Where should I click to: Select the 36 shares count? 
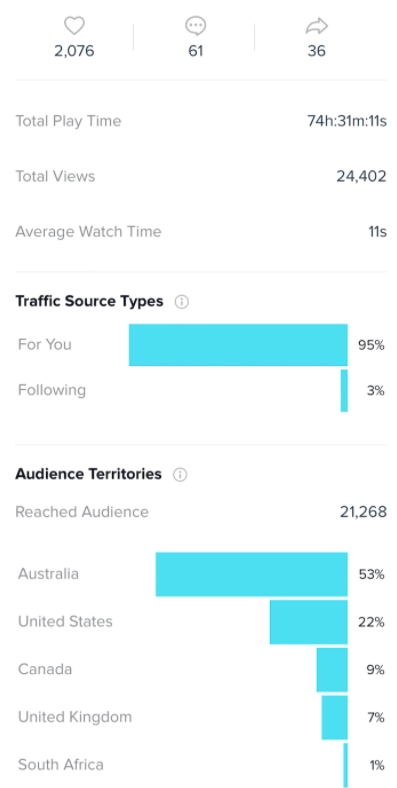(x=317, y=51)
